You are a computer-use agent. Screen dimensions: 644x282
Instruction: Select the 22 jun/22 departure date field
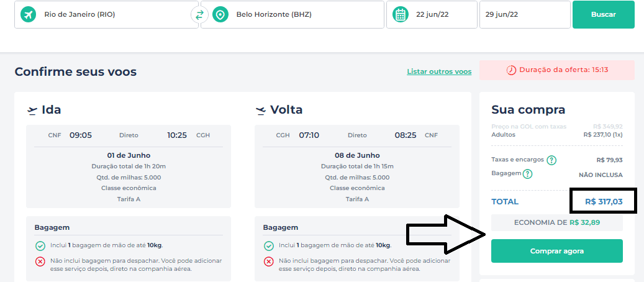432,14
